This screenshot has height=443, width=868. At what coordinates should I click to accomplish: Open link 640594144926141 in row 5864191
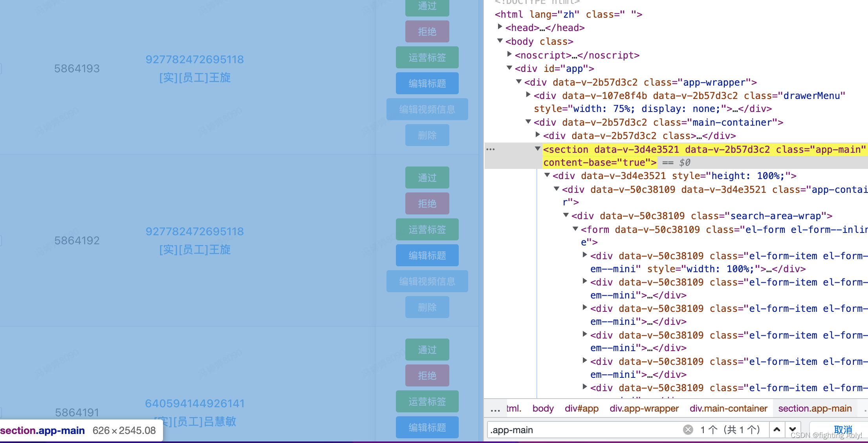[x=195, y=403]
